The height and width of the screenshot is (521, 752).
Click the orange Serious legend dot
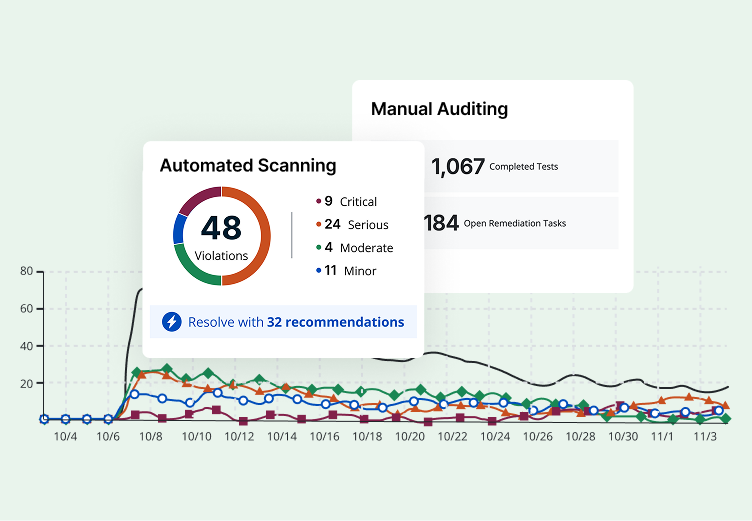(318, 225)
